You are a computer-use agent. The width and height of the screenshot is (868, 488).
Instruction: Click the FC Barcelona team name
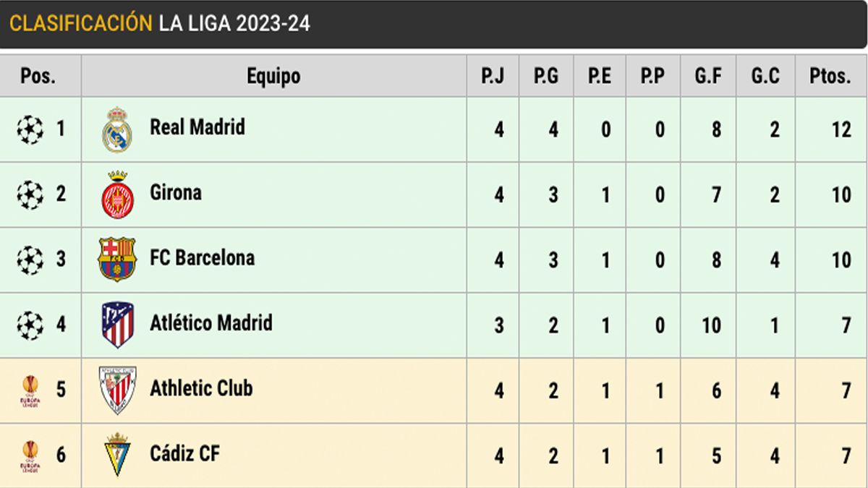click(203, 257)
